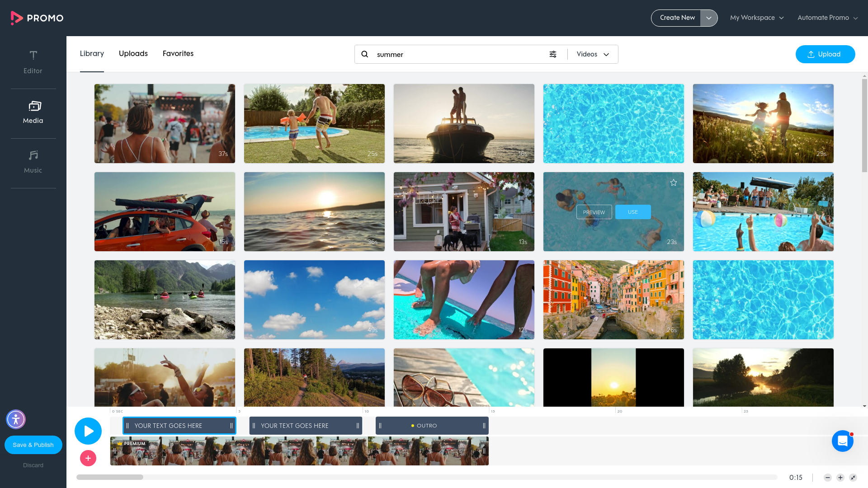
Task: Select the backyard barbecue video, 13s
Action: point(464,211)
